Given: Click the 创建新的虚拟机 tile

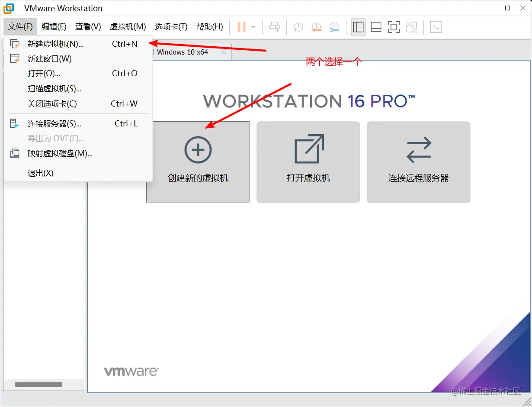Looking at the screenshot, I should 198,162.
